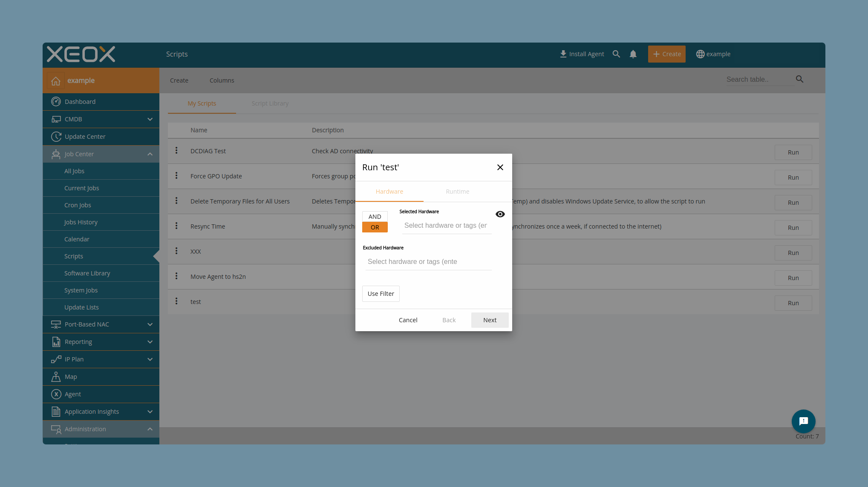Open the notifications bell
868x487 pixels.
click(x=633, y=54)
